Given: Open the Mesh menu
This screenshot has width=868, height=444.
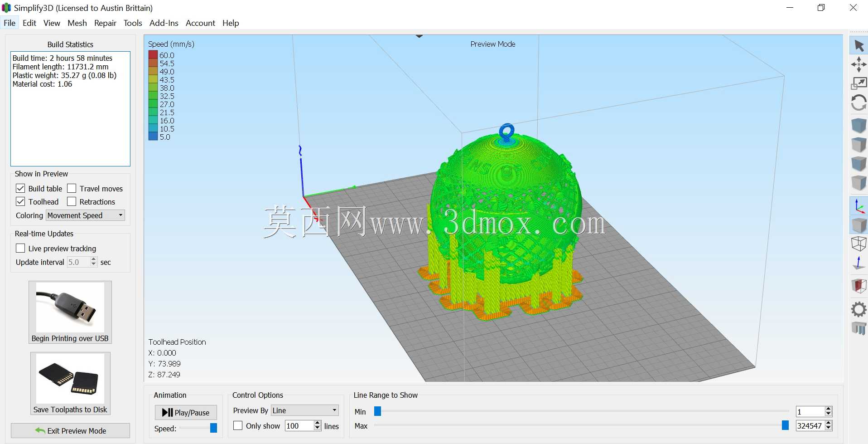Looking at the screenshot, I should [x=77, y=23].
